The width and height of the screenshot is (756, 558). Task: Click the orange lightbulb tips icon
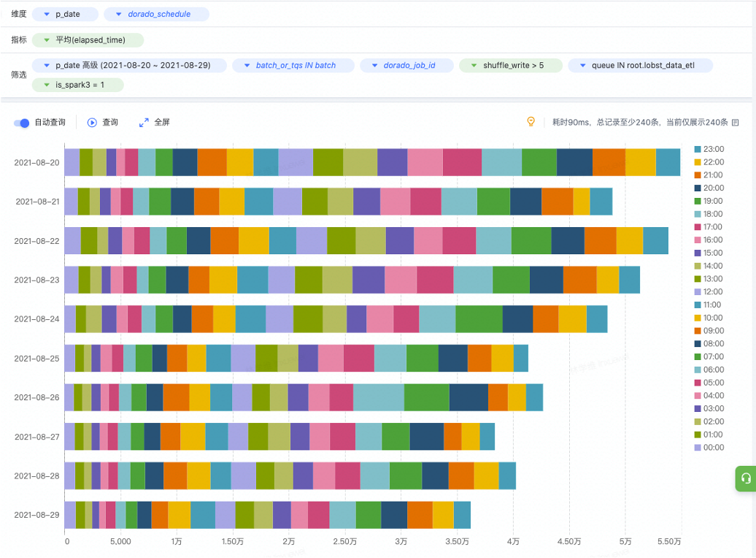pos(531,122)
